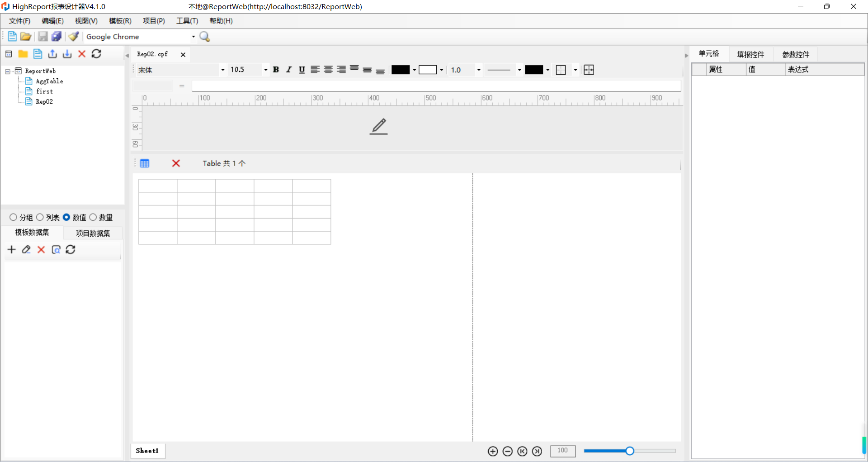Toggle bold formatting
This screenshot has width=868, height=462.
point(276,70)
